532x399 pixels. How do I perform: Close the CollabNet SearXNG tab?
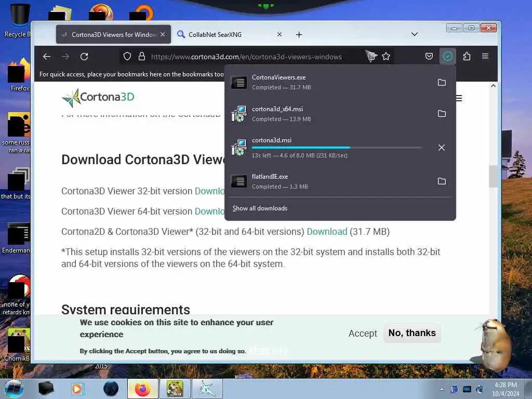(x=279, y=34)
